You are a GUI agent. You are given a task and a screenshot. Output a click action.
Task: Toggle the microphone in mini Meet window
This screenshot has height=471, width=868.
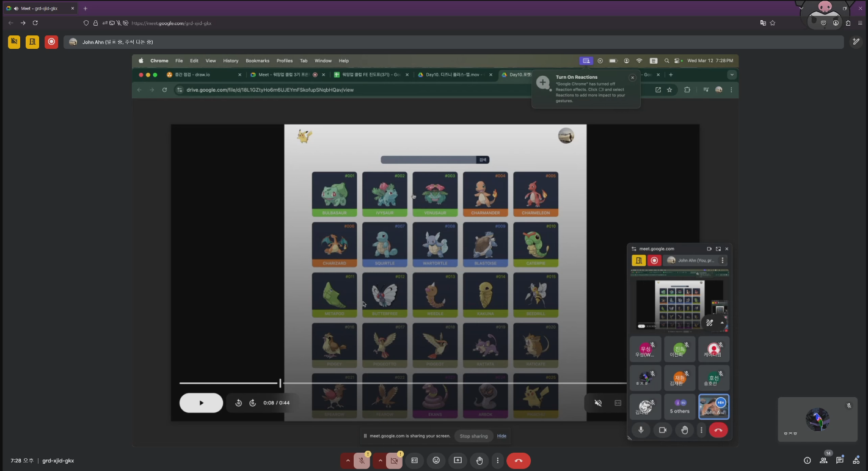pyautogui.click(x=641, y=430)
